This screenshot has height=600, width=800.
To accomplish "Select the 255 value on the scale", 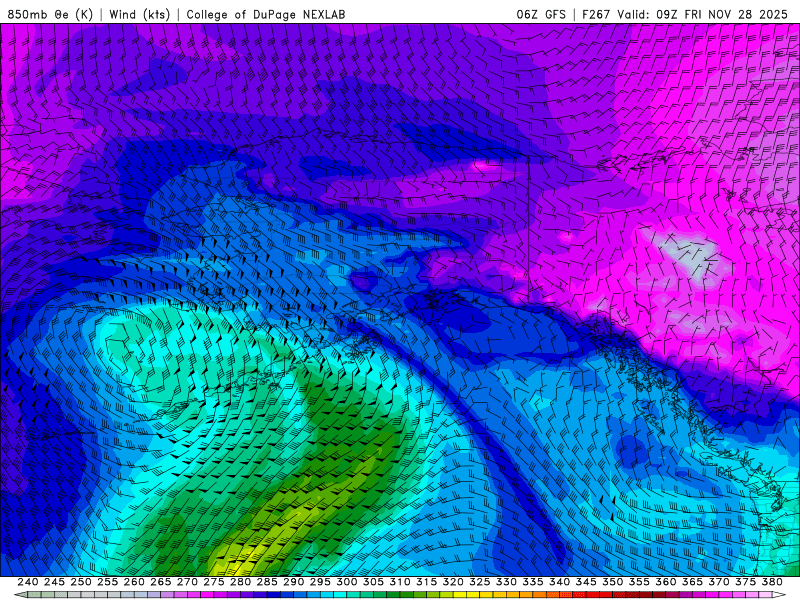I will [x=107, y=582].
